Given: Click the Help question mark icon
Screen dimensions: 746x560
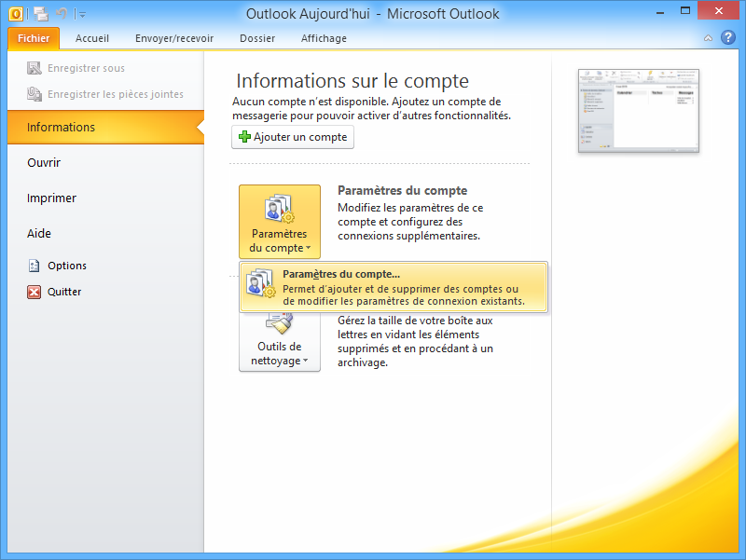Looking at the screenshot, I should 728,38.
